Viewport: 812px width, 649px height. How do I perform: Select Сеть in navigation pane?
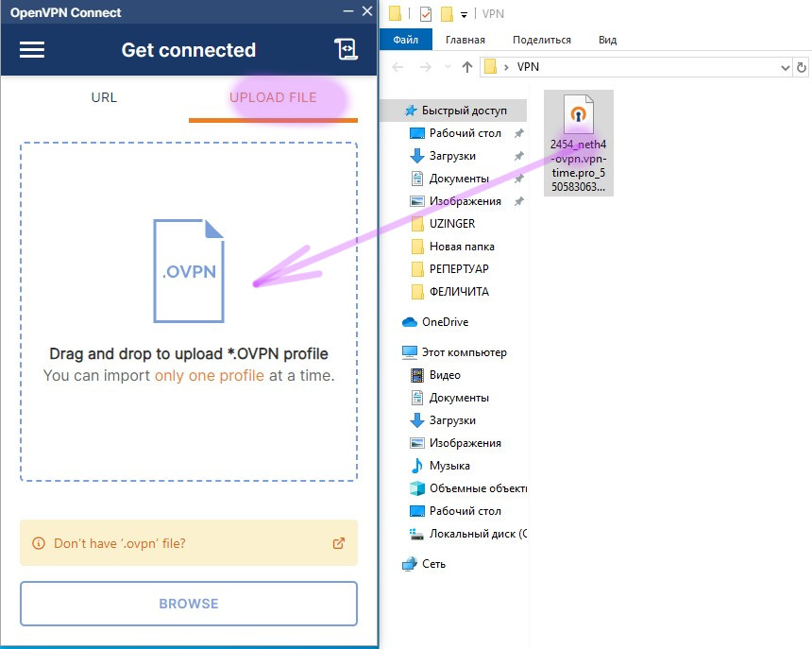[433, 564]
